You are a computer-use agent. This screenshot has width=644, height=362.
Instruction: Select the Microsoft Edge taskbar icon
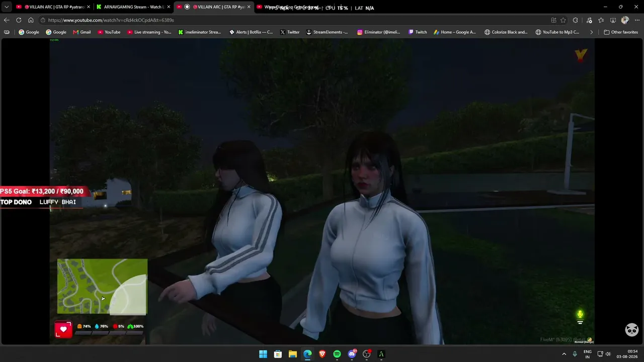[307, 354]
